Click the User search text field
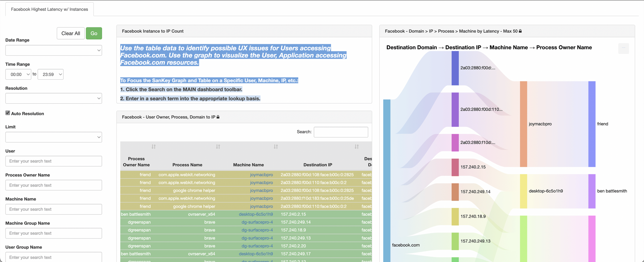This screenshot has height=262, width=644. click(53, 161)
